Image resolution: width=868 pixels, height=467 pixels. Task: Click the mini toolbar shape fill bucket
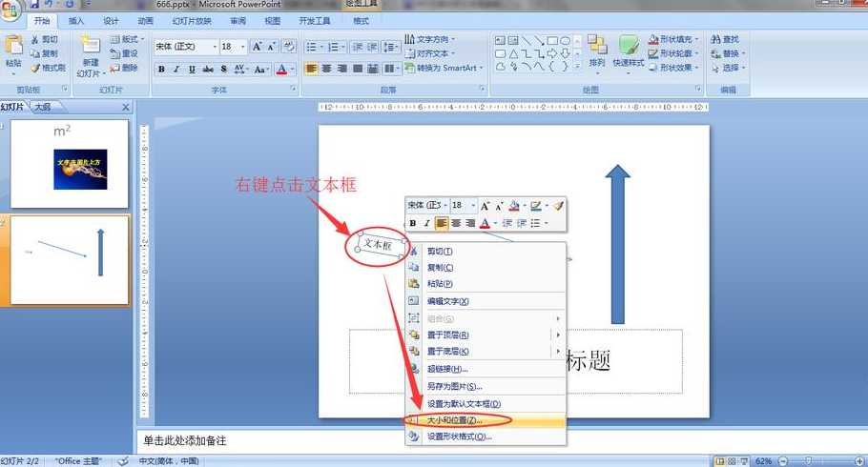[514, 206]
